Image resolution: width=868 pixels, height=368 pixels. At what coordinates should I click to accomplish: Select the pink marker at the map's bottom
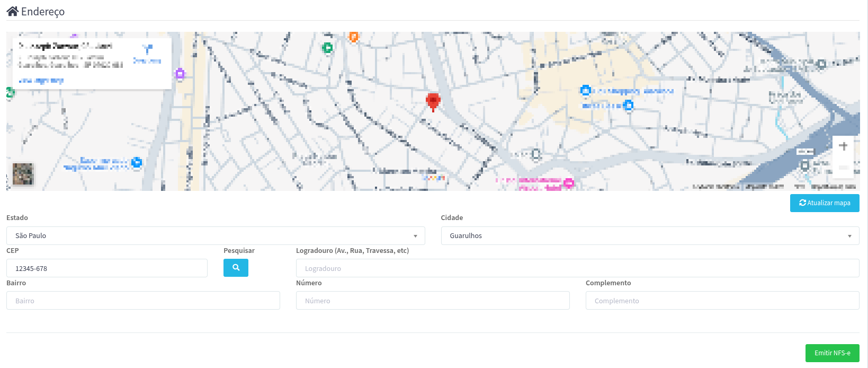568,183
